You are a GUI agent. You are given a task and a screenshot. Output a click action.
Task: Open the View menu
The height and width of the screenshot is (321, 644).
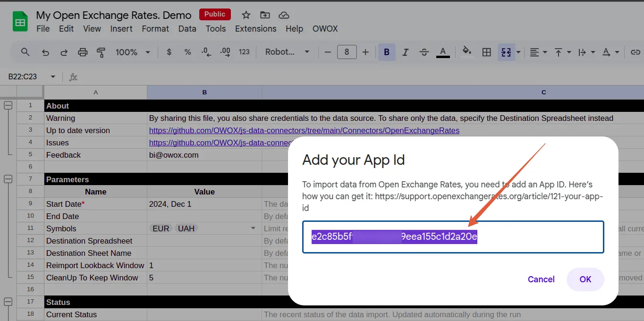click(92, 28)
